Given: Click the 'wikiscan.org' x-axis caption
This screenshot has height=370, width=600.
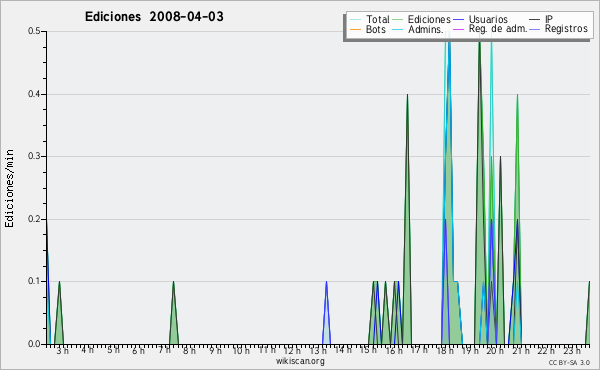Looking at the screenshot, I should click(300, 361).
